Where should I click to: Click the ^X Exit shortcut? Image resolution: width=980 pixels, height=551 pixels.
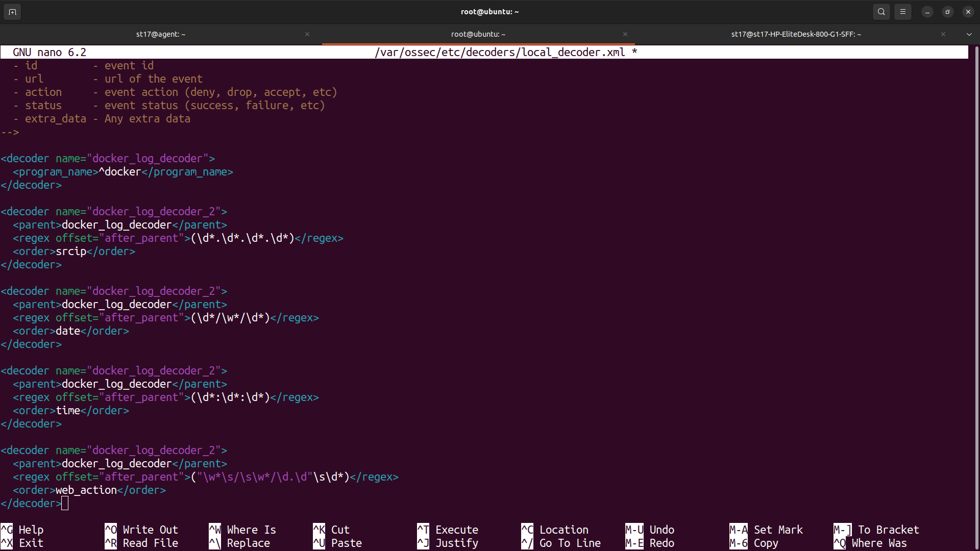(x=22, y=543)
